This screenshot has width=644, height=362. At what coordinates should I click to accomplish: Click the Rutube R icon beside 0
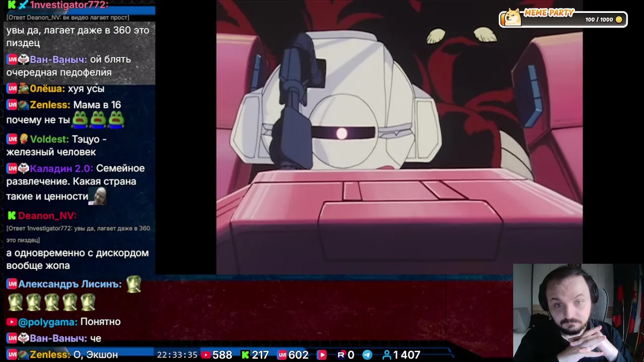pos(341,355)
